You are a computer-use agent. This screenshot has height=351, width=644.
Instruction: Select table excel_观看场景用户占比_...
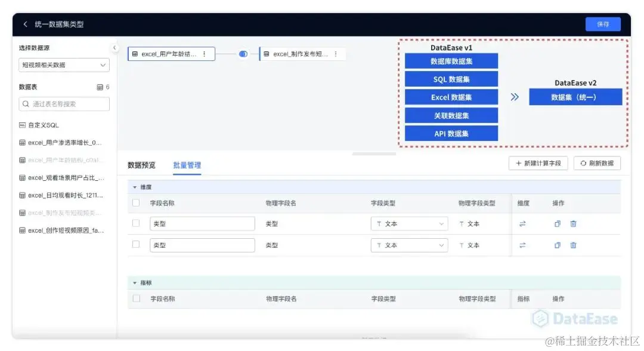61,177
